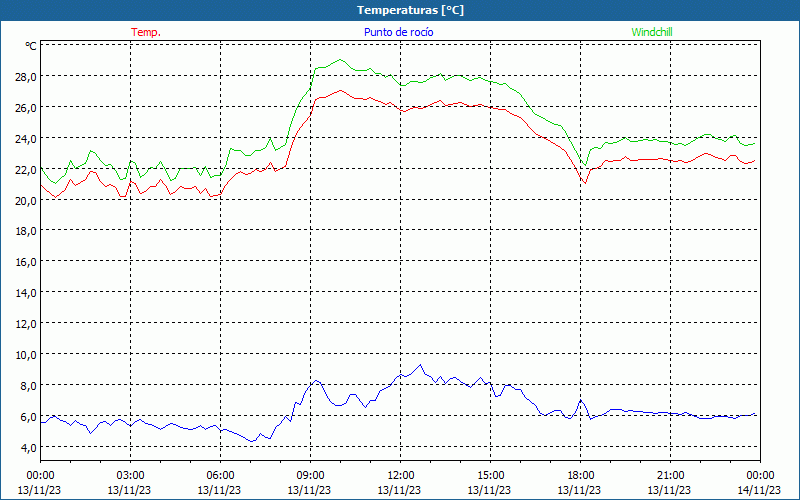Click the 09:00 time axis label
This screenshot has height=500, width=800.
[x=310, y=476]
